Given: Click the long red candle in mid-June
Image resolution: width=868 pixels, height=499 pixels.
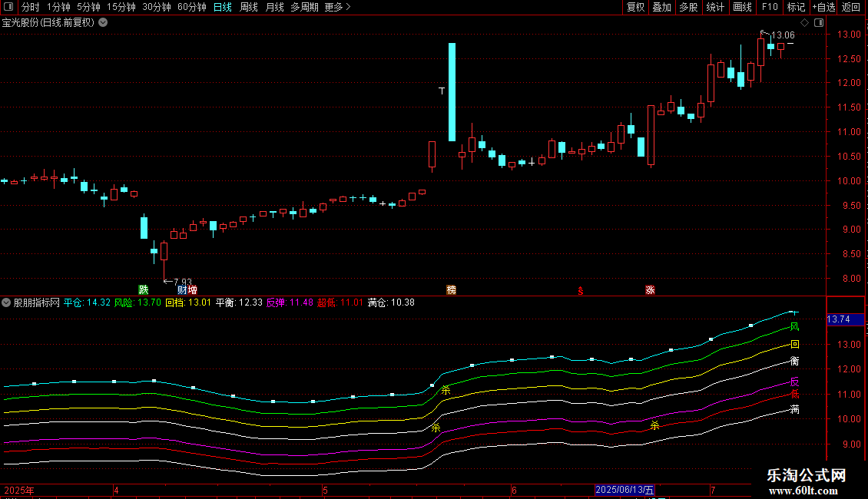Looking at the screenshot, I should tap(651, 136).
